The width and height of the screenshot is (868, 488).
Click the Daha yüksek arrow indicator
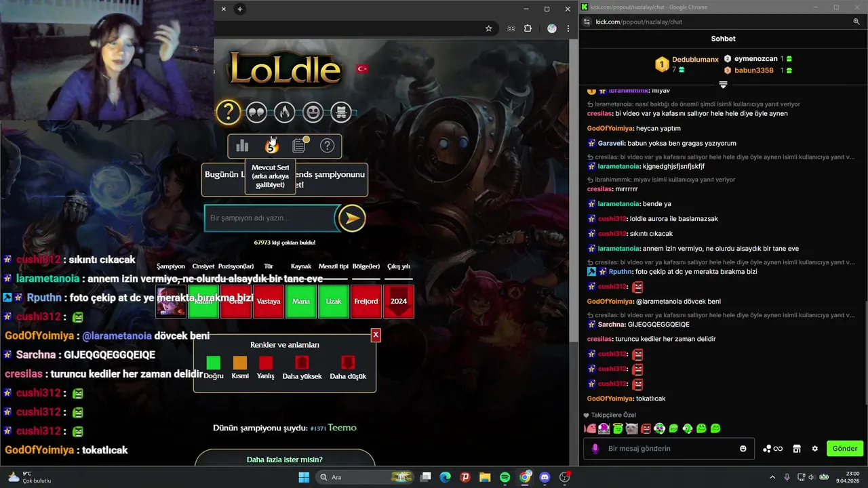click(x=302, y=363)
